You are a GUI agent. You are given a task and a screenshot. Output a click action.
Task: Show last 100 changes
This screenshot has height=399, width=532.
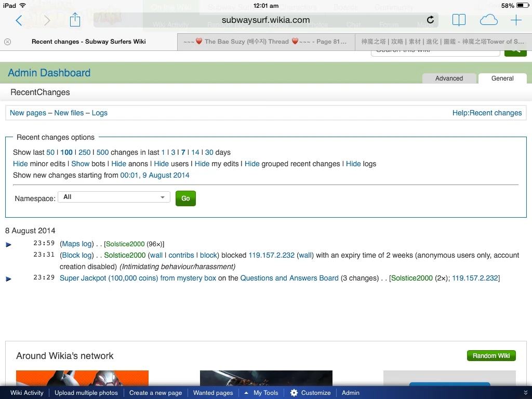(66, 152)
